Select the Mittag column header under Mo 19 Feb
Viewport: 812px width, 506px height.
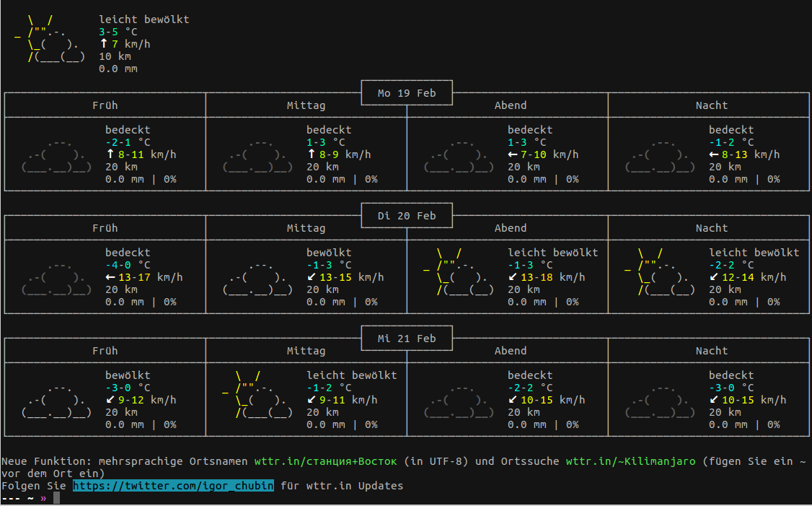coord(306,105)
